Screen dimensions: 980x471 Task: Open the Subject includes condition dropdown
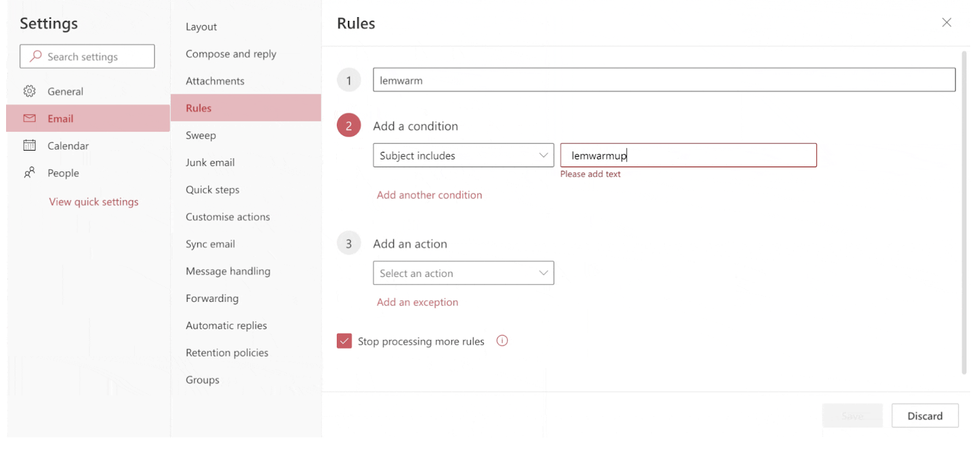pos(463,156)
